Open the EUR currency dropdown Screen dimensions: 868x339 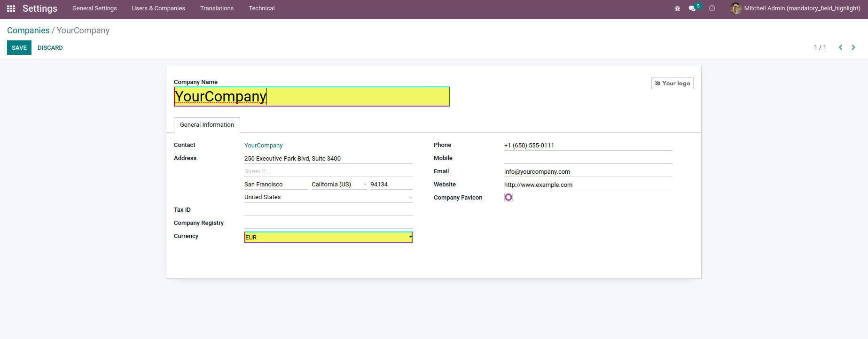coord(410,237)
